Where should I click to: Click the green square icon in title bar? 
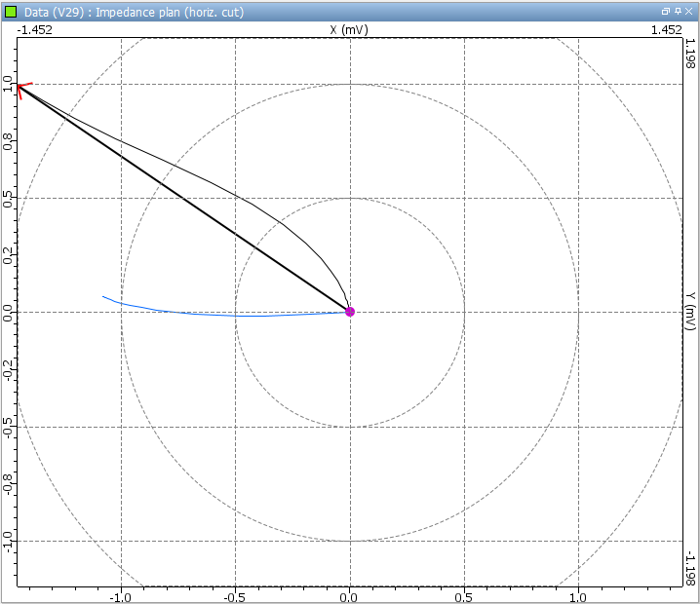point(12,13)
